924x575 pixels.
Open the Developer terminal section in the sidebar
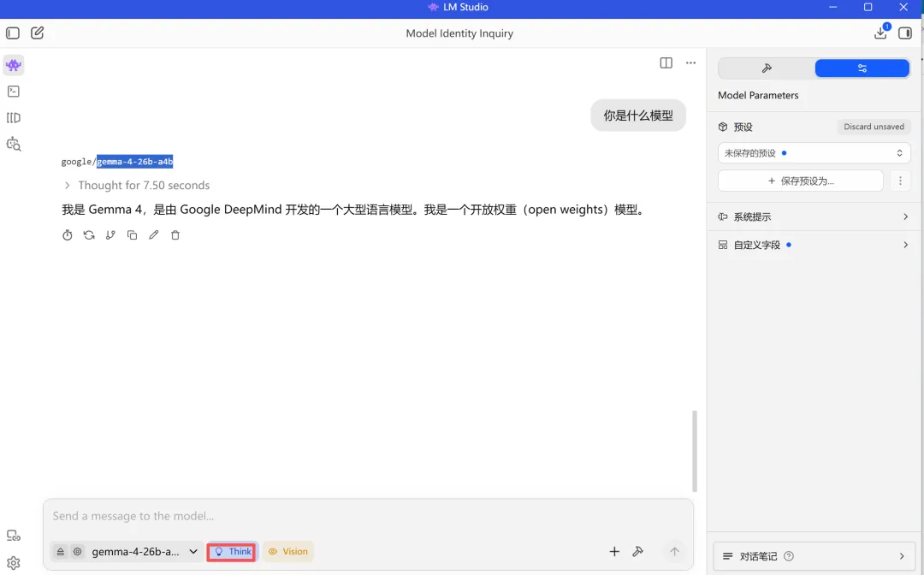coord(14,92)
